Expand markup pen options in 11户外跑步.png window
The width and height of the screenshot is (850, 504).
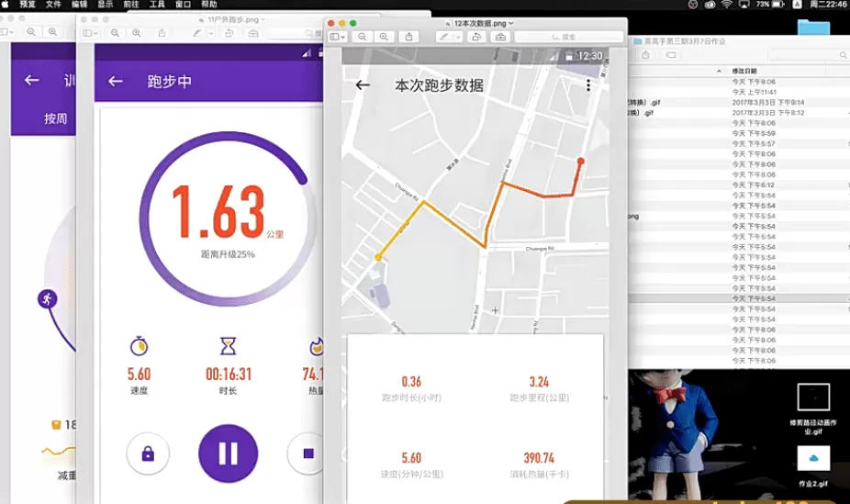pos(210,33)
